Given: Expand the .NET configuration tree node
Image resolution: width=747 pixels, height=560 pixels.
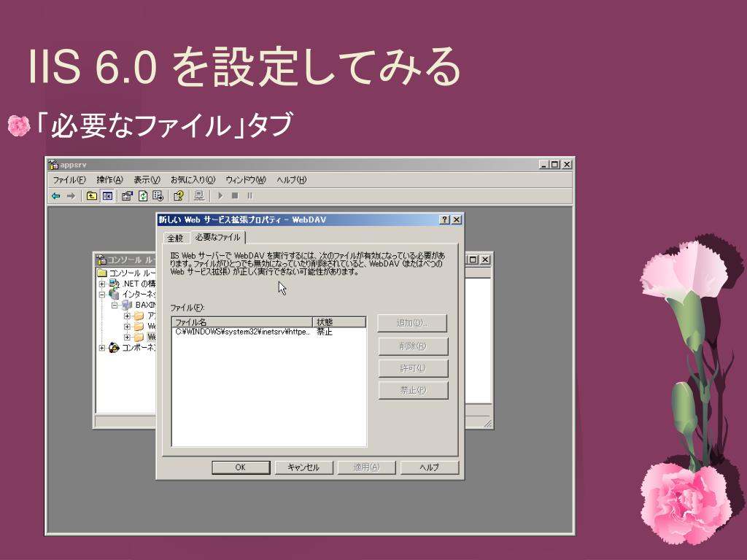Looking at the screenshot, I should coord(101,284).
